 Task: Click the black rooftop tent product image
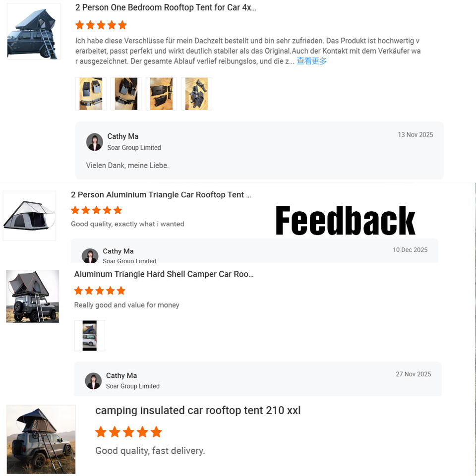click(x=33, y=31)
